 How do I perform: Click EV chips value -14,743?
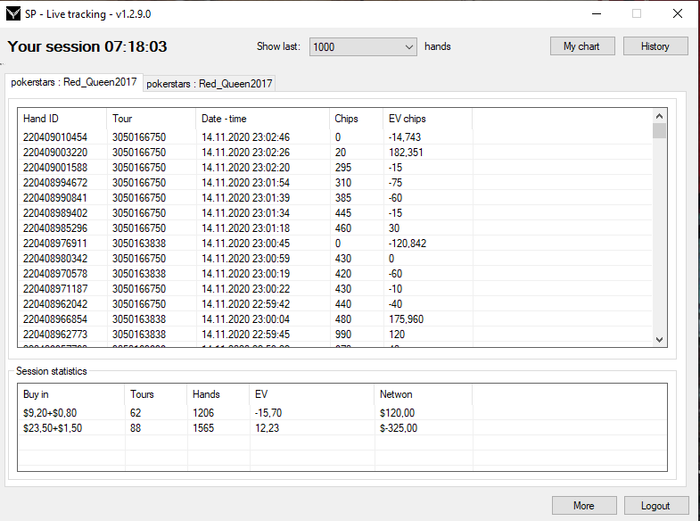(x=405, y=137)
